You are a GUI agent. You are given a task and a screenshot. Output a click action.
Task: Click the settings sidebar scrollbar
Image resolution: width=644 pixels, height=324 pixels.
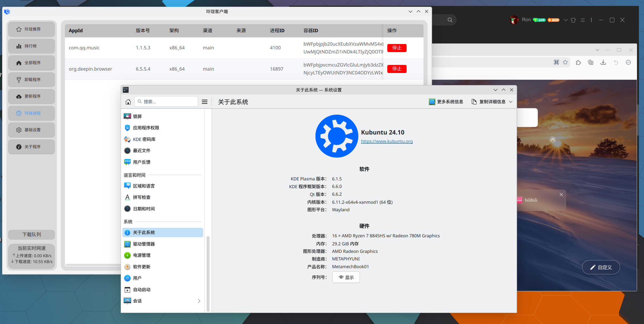tap(208, 274)
